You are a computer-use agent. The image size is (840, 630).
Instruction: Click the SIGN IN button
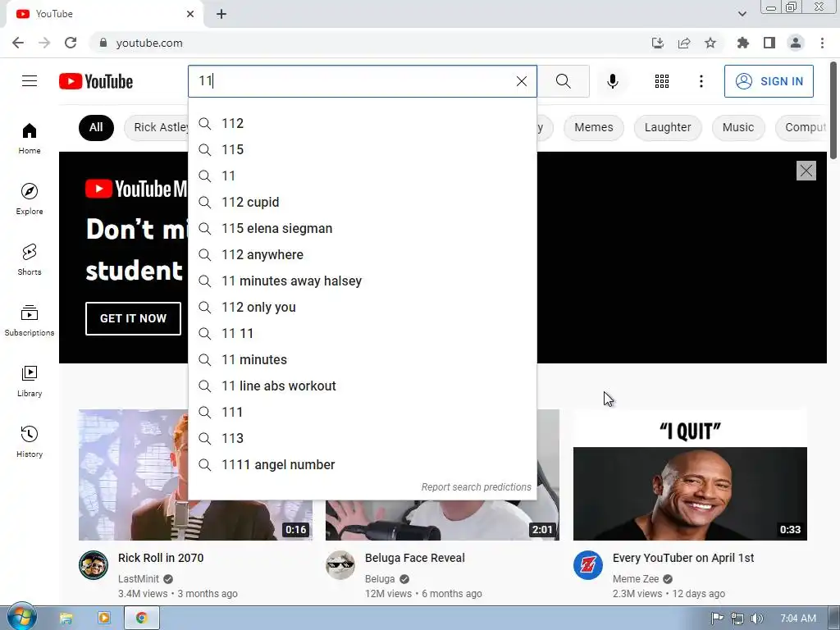pos(768,81)
